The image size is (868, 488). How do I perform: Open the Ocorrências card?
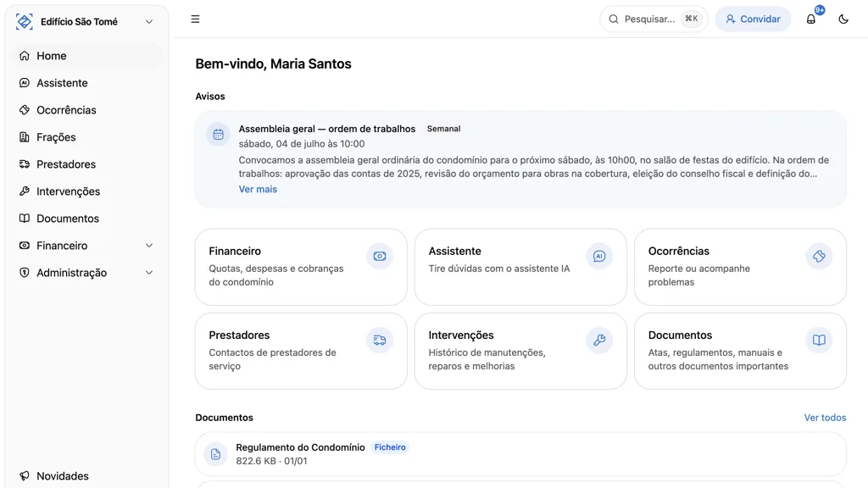pyautogui.click(x=741, y=267)
